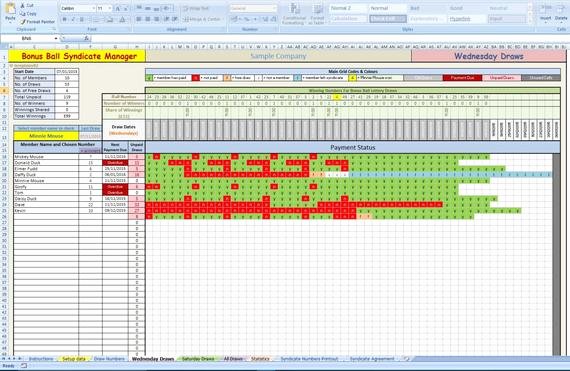Increase the cell indent
The width and height of the screenshot is (570, 371).
(175, 19)
